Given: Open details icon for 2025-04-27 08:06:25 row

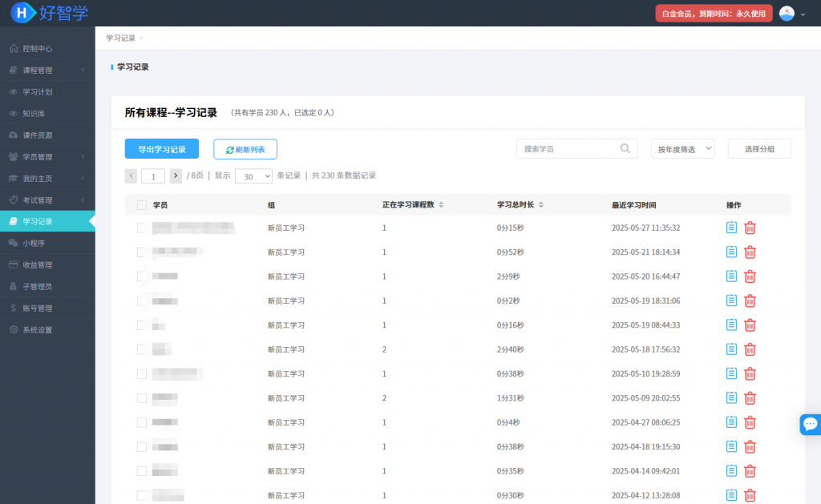Looking at the screenshot, I should (731, 421).
